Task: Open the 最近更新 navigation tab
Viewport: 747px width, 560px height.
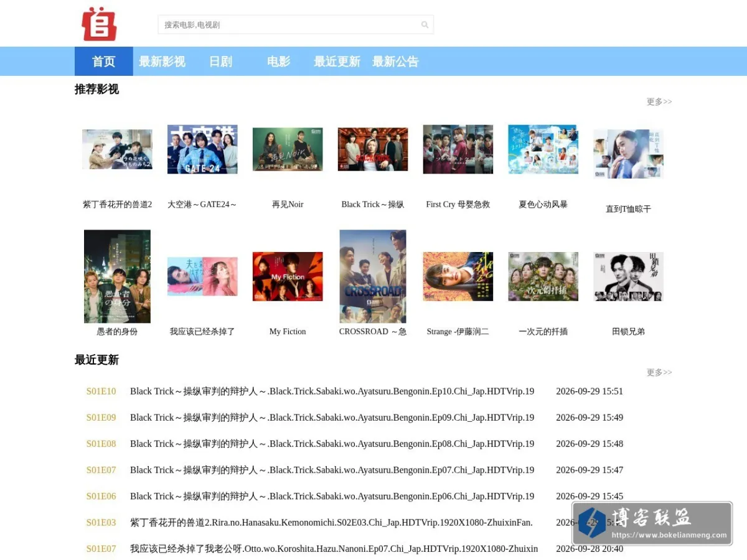Action: click(x=337, y=62)
